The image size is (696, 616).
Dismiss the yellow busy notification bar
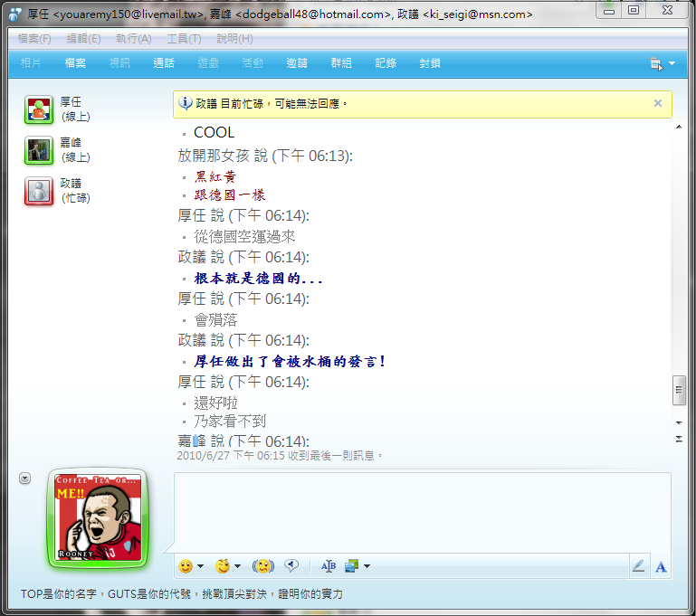point(658,103)
